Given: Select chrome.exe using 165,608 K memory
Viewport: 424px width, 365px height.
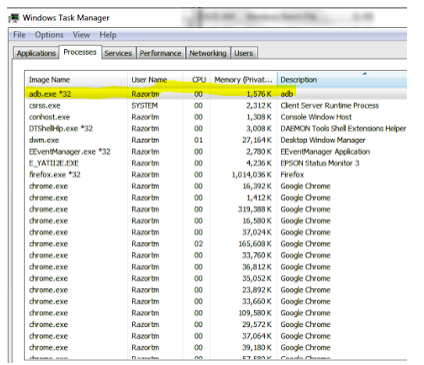Looking at the screenshot, I should pos(216,244).
